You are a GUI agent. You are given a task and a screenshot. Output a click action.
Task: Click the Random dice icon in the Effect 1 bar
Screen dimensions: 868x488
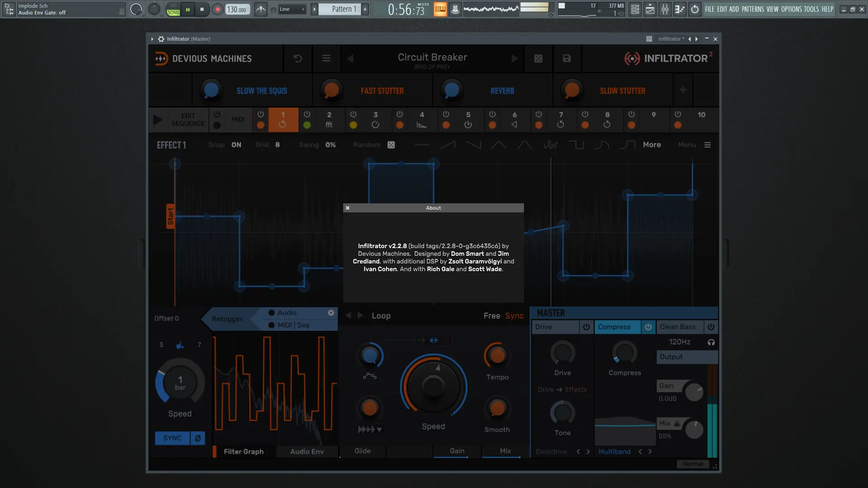(391, 145)
